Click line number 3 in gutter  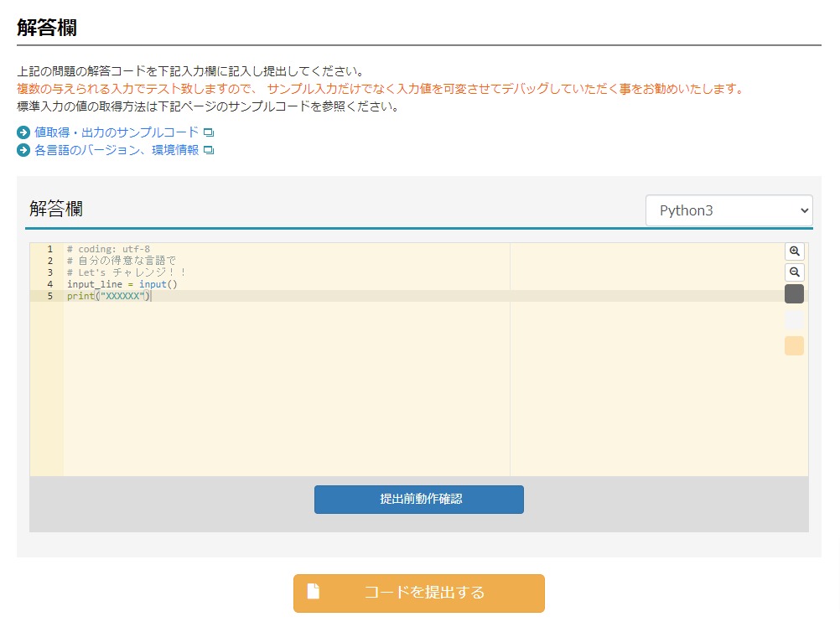tap(49, 272)
